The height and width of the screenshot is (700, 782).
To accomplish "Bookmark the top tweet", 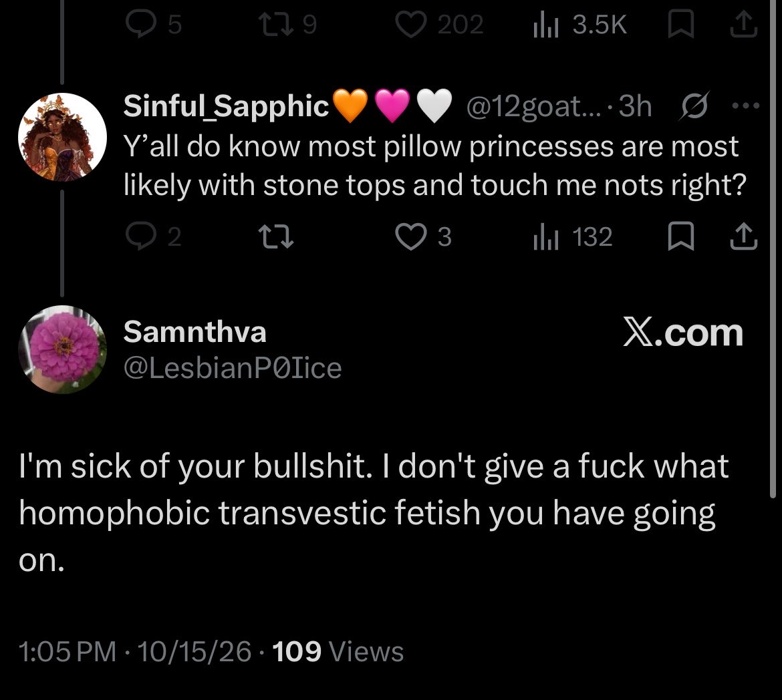I will coord(681,25).
